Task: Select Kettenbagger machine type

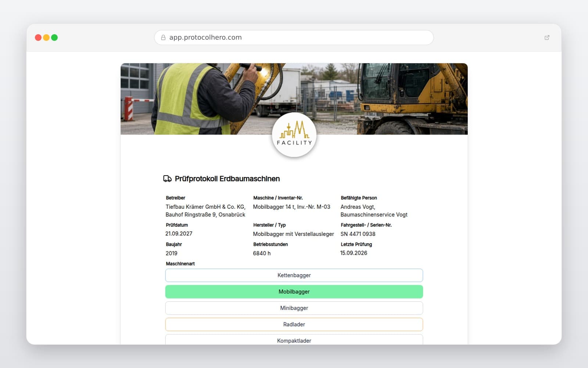Action: 294,275
